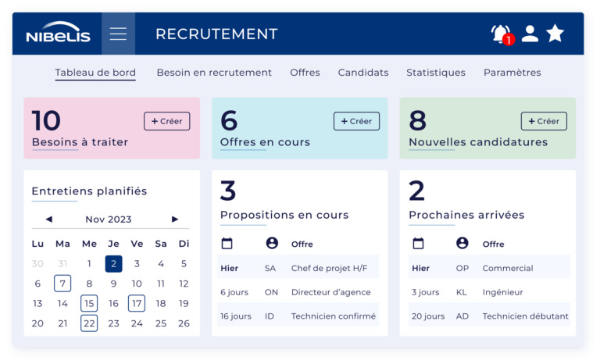Click Créer in Offres en cours card
The height and width of the screenshot is (364, 600).
tap(356, 121)
